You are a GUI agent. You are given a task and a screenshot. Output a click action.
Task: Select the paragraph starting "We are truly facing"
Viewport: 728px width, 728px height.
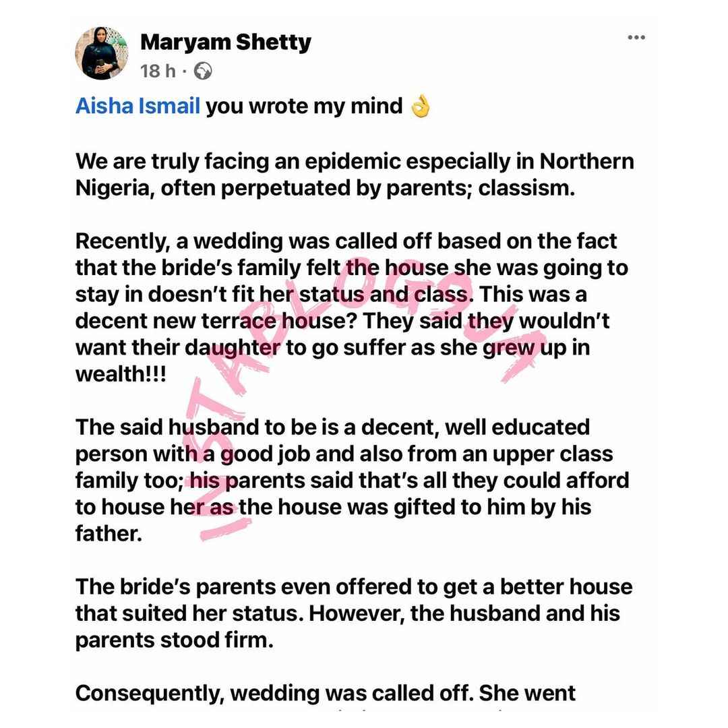click(355, 175)
